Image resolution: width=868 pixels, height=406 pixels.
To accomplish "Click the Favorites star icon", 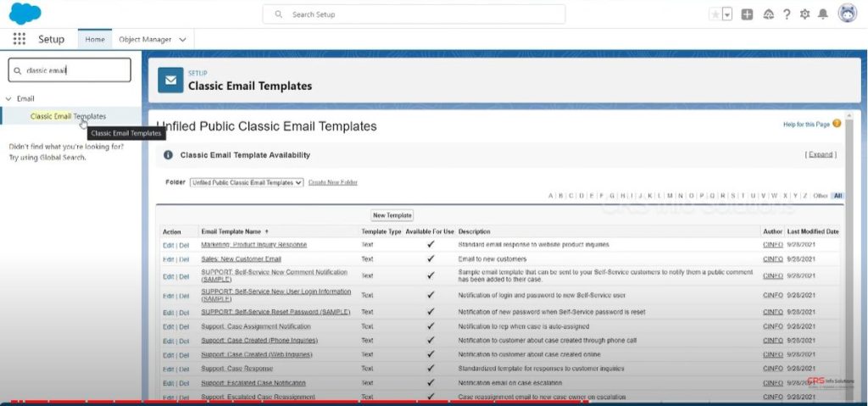I will pyautogui.click(x=716, y=14).
